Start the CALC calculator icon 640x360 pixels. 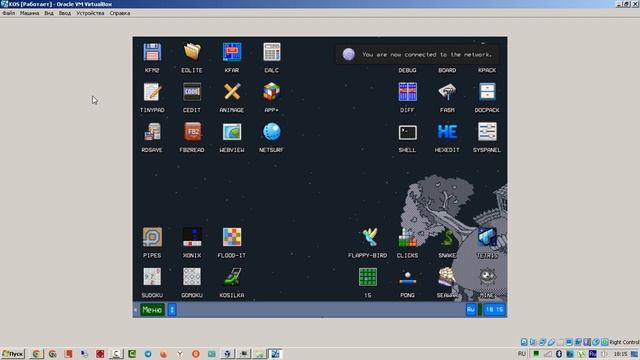click(271, 52)
